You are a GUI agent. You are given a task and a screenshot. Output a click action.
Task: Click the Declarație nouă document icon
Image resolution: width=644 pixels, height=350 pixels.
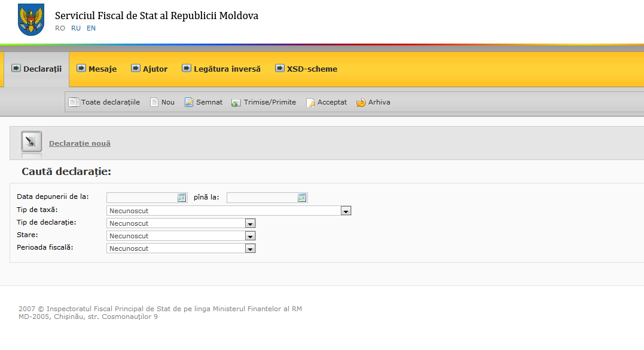tap(31, 142)
